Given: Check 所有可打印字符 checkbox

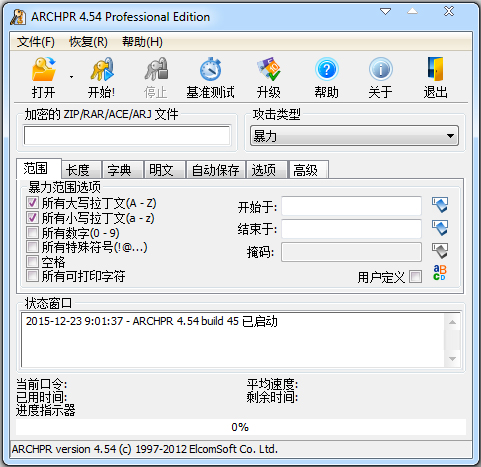Looking at the screenshot, I should [32, 276].
